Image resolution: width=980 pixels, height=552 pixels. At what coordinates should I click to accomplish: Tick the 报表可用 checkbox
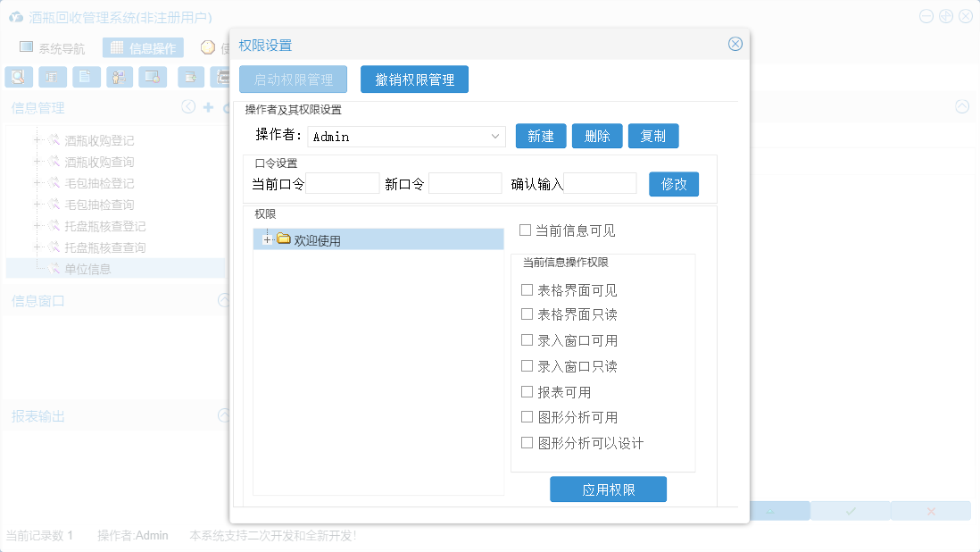527,392
